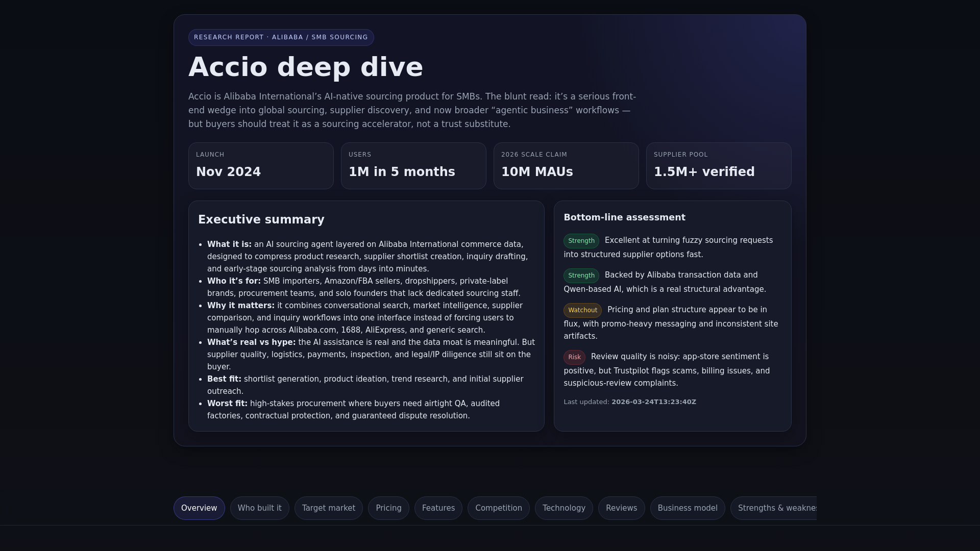This screenshot has height=551, width=980.
Task: Jump to the Competition tab
Action: (x=499, y=508)
